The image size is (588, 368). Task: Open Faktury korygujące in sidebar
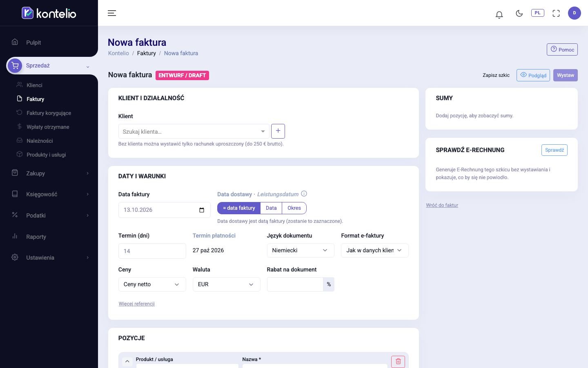coord(49,113)
